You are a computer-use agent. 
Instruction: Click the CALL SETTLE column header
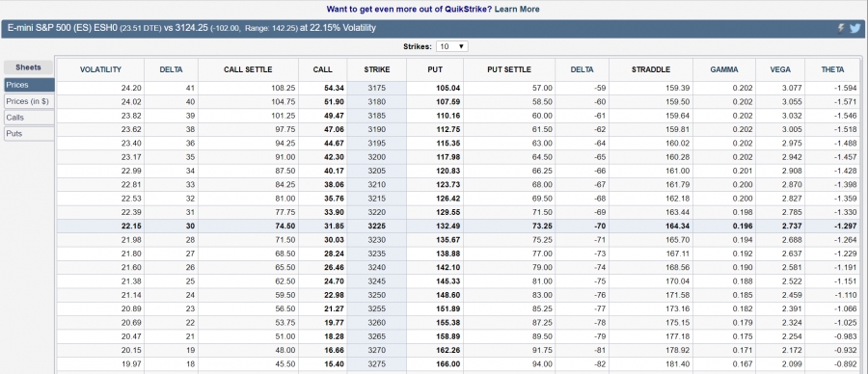pos(248,69)
